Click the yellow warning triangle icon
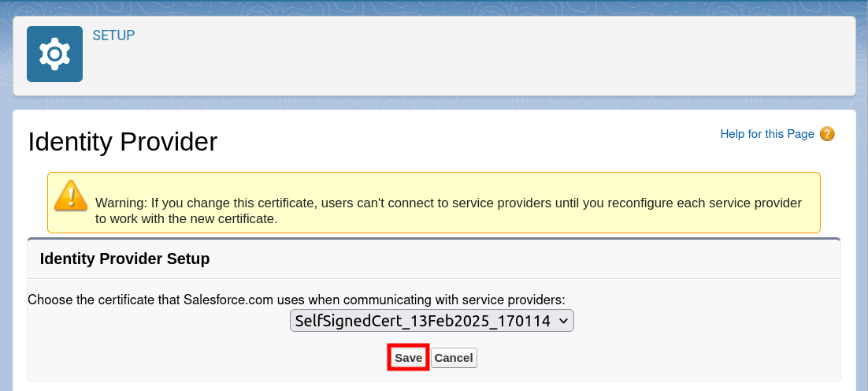 click(71, 195)
